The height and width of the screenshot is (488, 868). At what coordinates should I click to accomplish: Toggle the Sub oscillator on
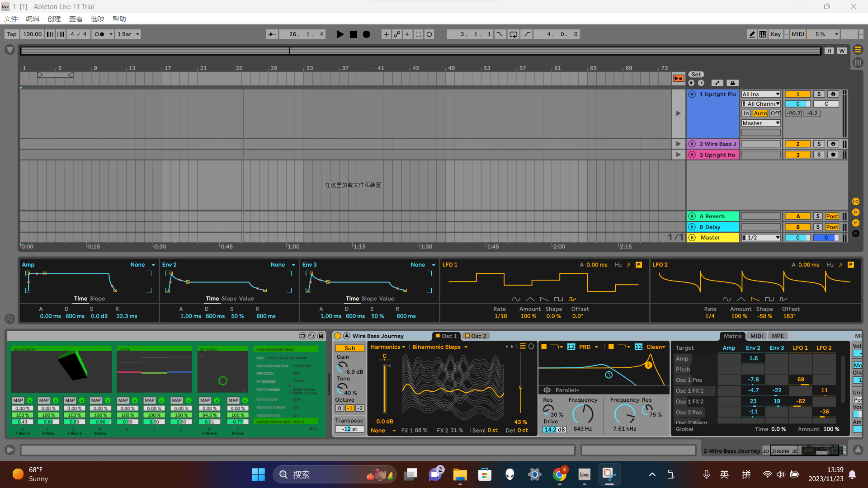349,348
